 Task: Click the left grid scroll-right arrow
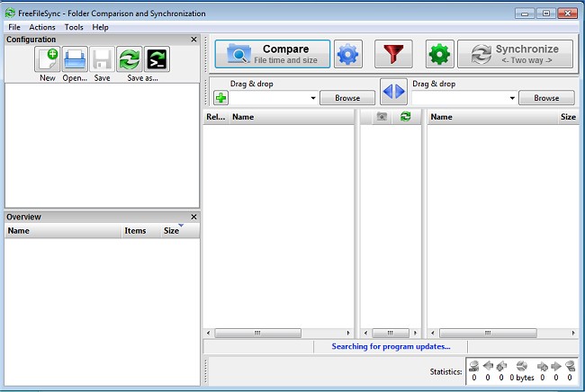coord(348,333)
